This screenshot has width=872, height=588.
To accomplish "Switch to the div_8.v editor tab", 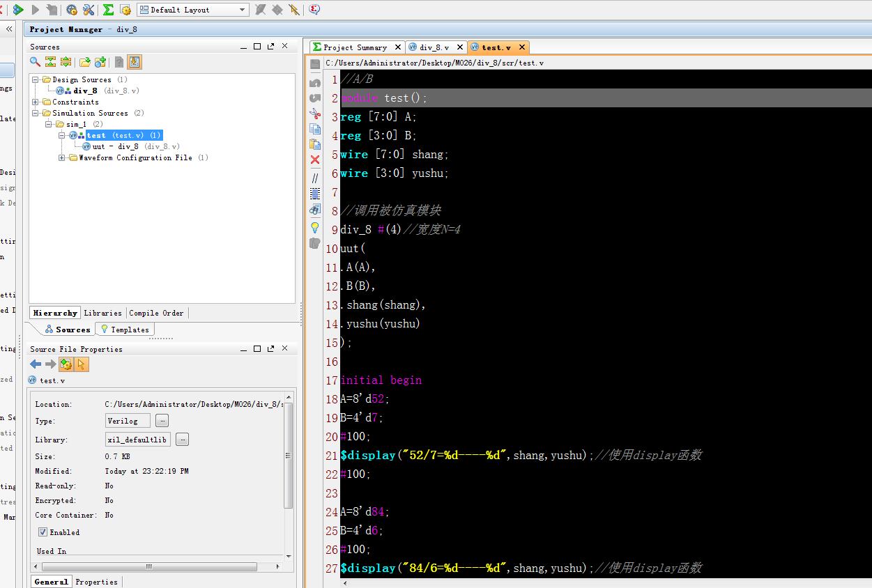I will (434, 47).
